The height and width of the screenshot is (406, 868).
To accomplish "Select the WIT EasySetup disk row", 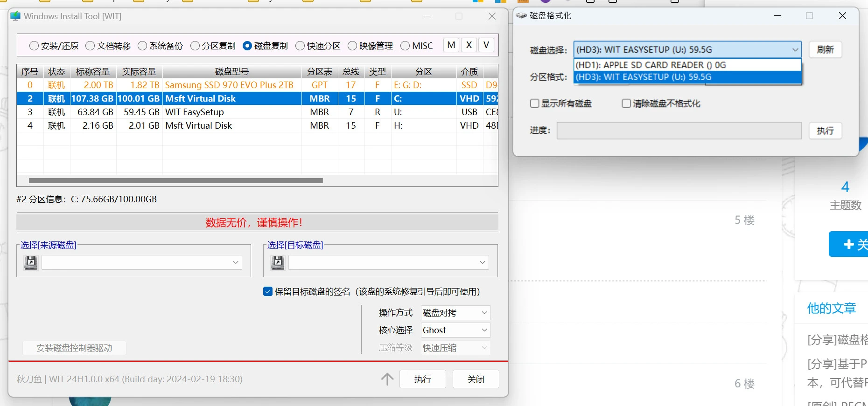I will pyautogui.click(x=258, y=112).
